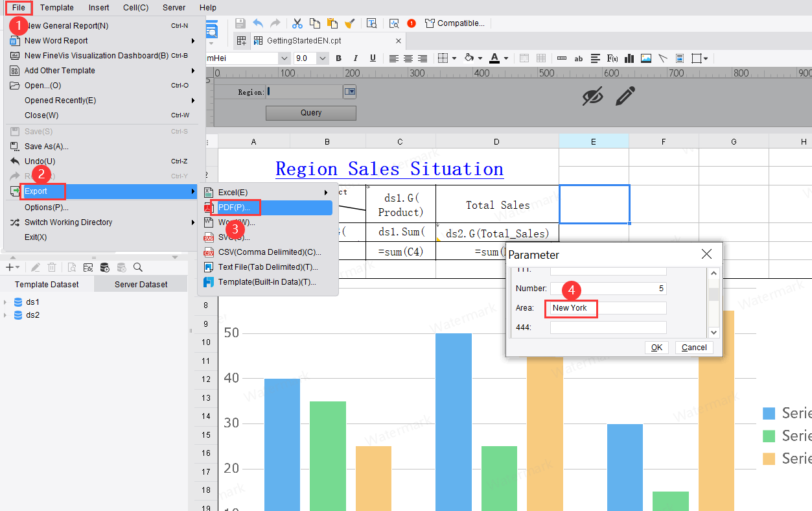Click the Cut scissors icon
The height and width of the screenshot is (511, 812).
coord(297,23)
